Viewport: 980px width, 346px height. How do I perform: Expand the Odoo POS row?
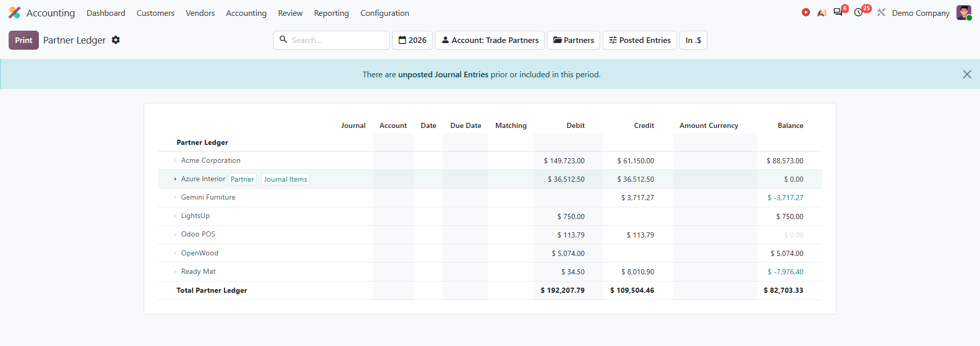click(x=175, y=234)
